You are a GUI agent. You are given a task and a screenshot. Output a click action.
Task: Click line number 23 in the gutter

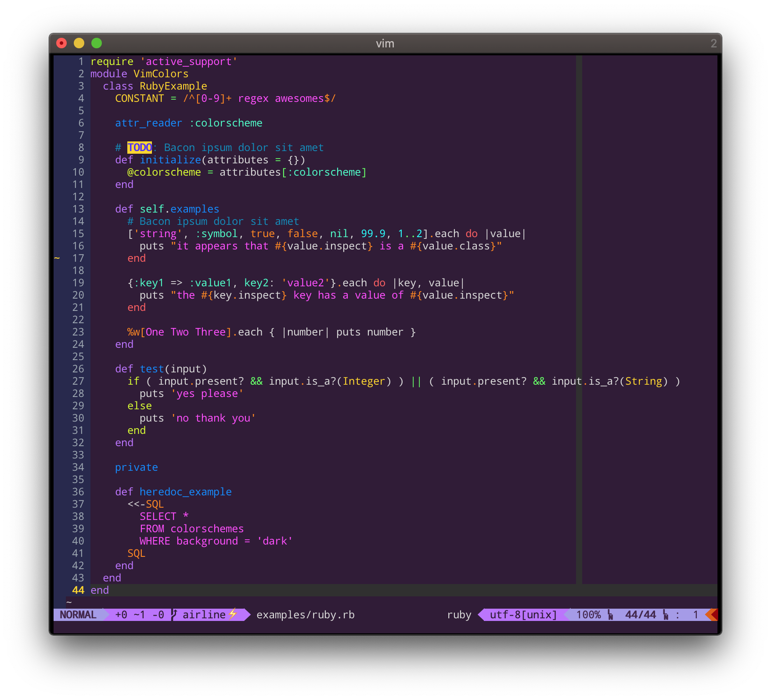click(78, 332)
